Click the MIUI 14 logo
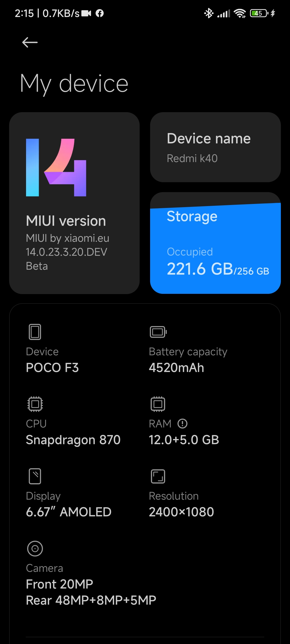This screenshot has height=644, width=290. tap(56, 167)
